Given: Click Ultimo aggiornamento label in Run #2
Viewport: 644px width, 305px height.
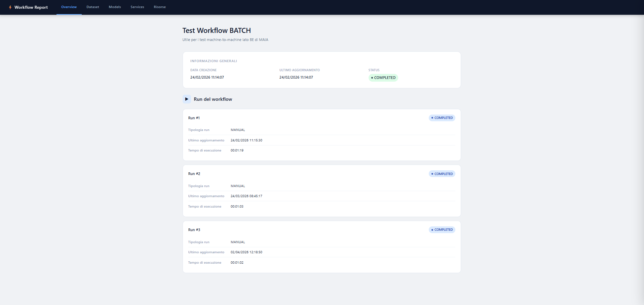Looking at the screenshot, I should 206,196.
